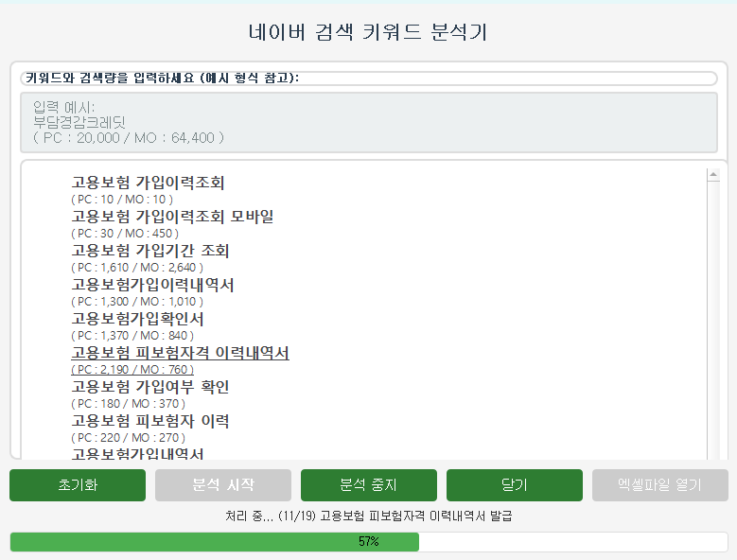737x560 pixels.
Task: Click the greyed 엑셀파일 열기 button
Action: pyautogui.click(x=660, y=485)
